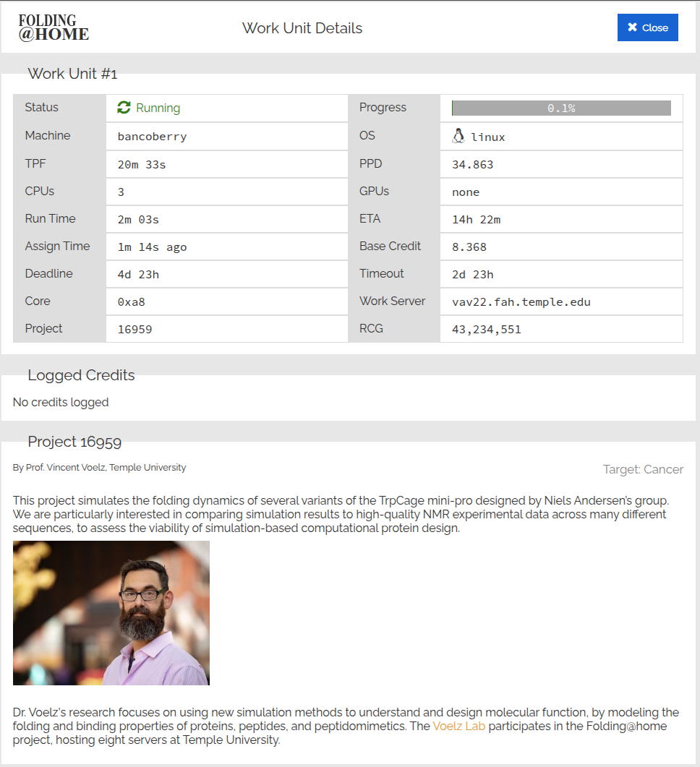This screenshot has height=767, width=700.
Task: Click the green Running refresh icon
Action: pos(124,108)
